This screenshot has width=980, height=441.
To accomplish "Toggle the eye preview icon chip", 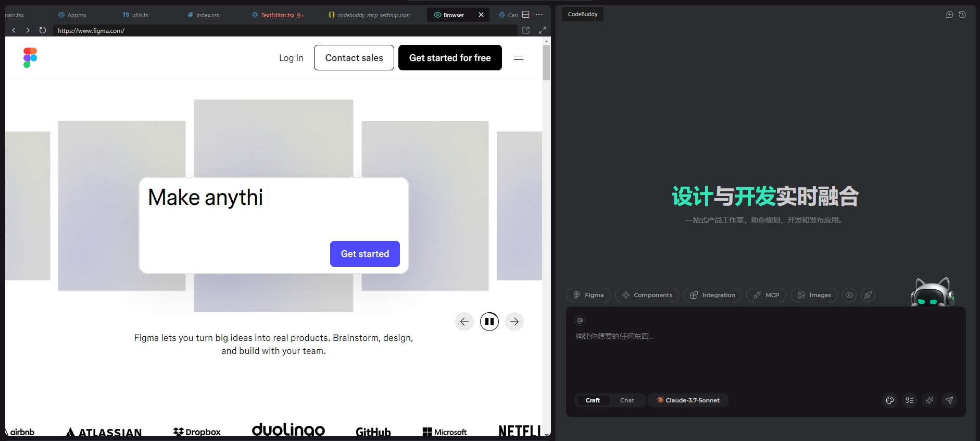I will pyautogui.click(x=849, y=295).
